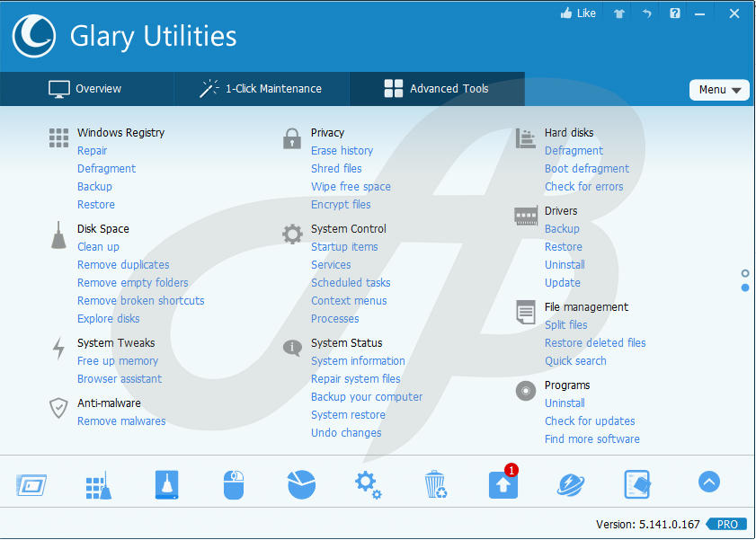Click the Windows Registry grid icon
The width and height of the screenshot is (756, 540).
click(x=58, y=137)
